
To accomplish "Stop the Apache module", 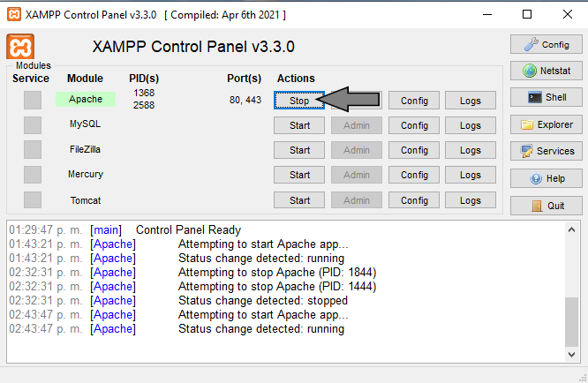I will 299,101.
